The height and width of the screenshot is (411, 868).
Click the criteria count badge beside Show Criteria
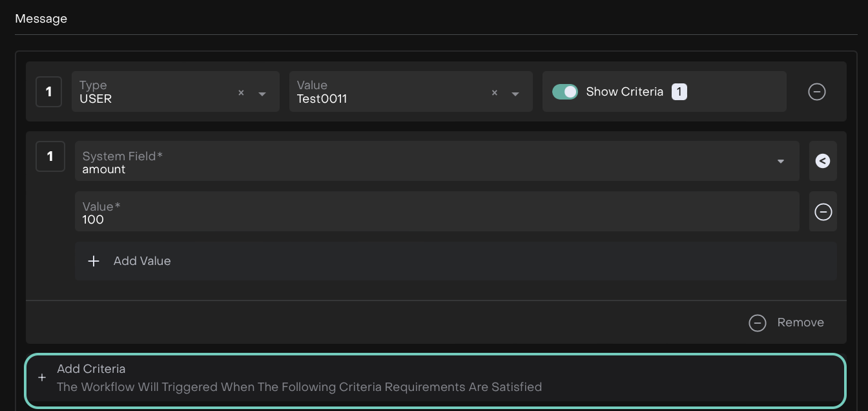click(x=679, y=92)
